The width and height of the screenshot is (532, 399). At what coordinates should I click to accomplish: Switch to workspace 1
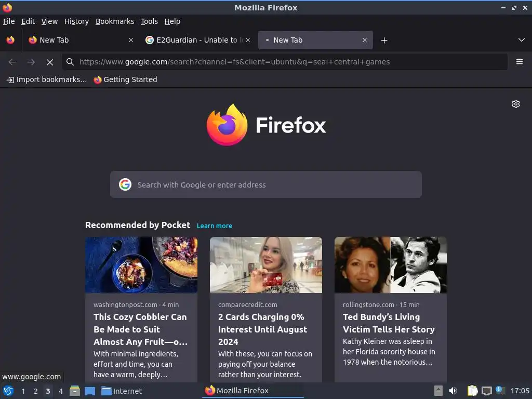pyautogui.click(x=23, y=391)
